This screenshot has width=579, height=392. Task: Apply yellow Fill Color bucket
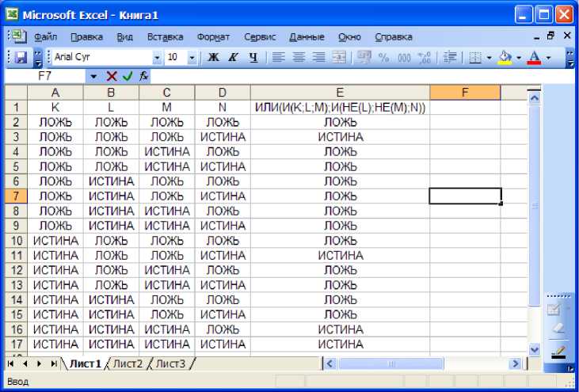tap(505, 57)
